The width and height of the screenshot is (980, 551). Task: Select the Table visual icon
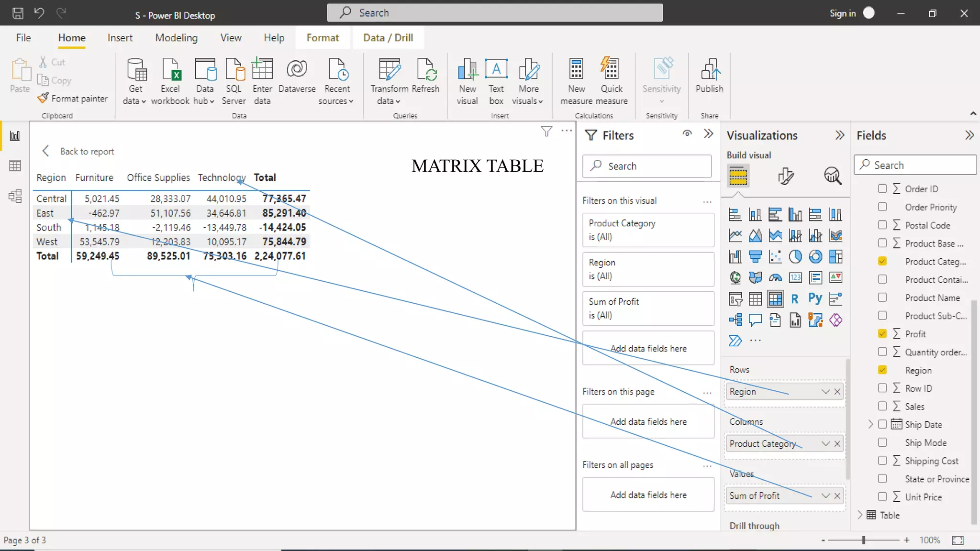[755, 299]
